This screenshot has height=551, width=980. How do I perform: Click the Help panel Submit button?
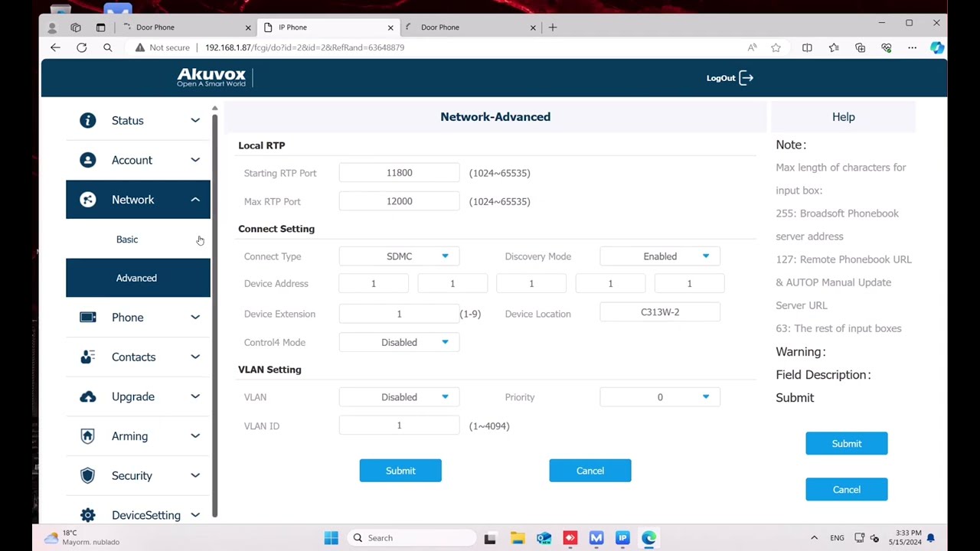[847, 443]
